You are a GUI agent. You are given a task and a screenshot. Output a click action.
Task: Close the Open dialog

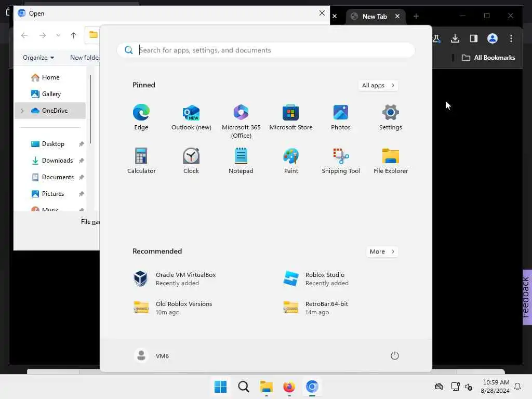tap(322, 13)
